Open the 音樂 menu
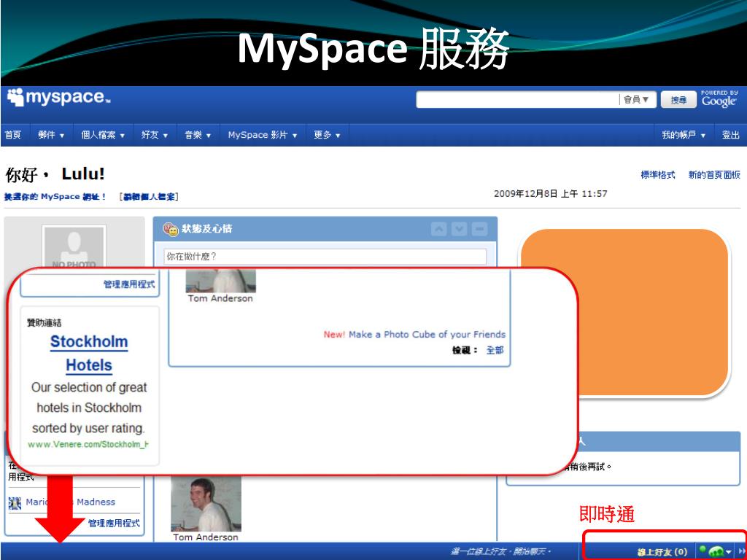 pyautogui.click(x=198, y=135)
